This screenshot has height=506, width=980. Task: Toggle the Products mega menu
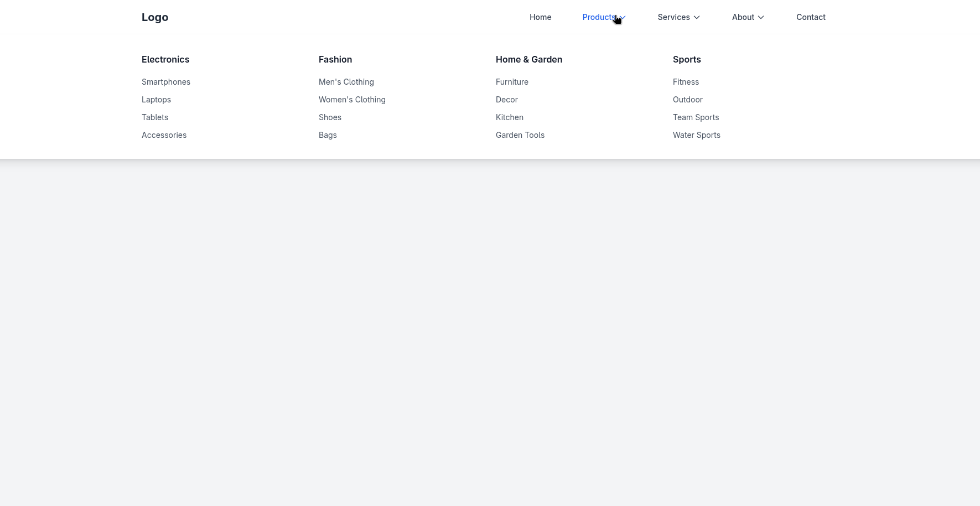pos(604,17)
